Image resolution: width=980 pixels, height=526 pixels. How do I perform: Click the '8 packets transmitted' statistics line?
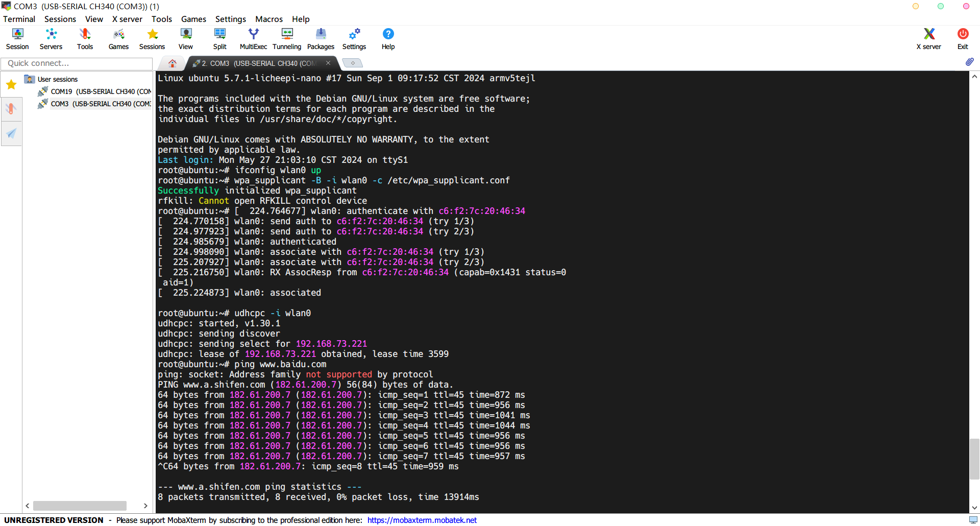(x=318, y=497)
